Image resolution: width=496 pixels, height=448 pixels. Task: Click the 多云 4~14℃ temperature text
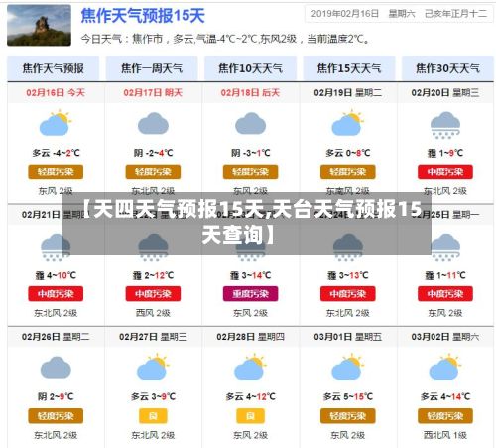pyautogui.click(x=445, y=396)
